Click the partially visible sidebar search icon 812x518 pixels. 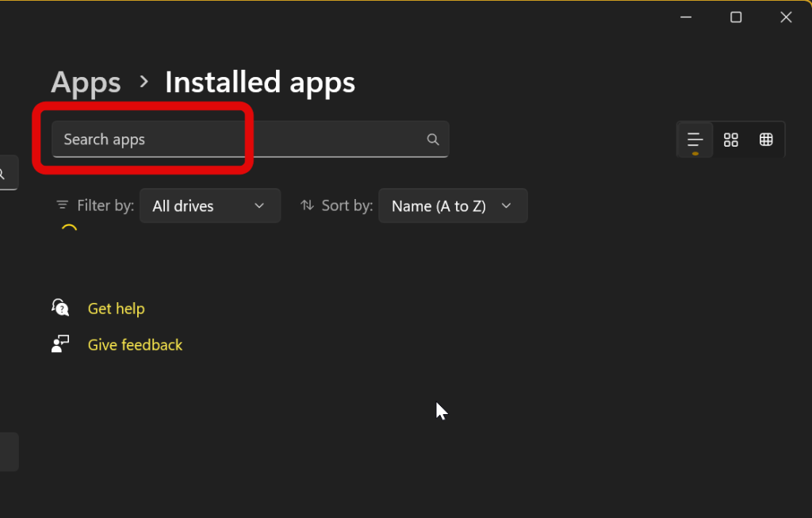click(4, 173)
